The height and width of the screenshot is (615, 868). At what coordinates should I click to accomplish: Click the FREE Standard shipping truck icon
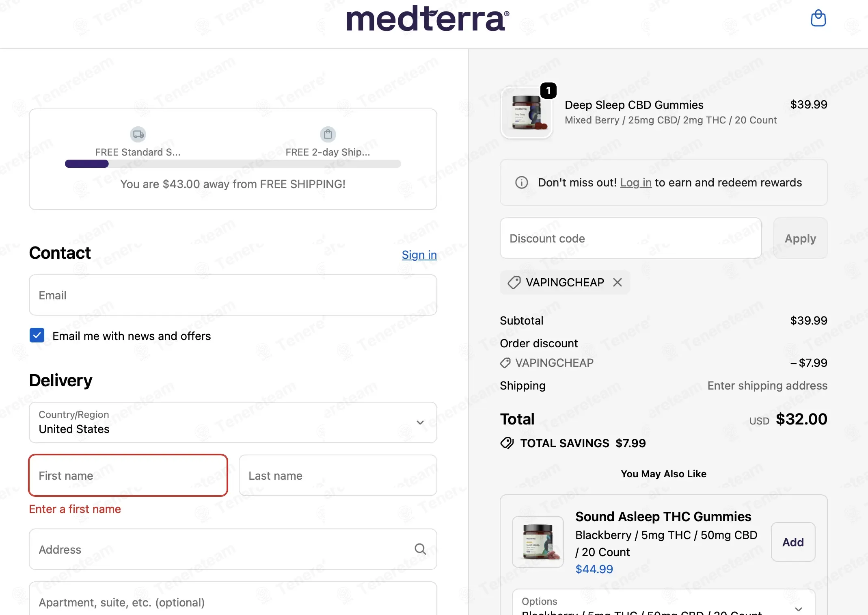[x=138, y=134]
